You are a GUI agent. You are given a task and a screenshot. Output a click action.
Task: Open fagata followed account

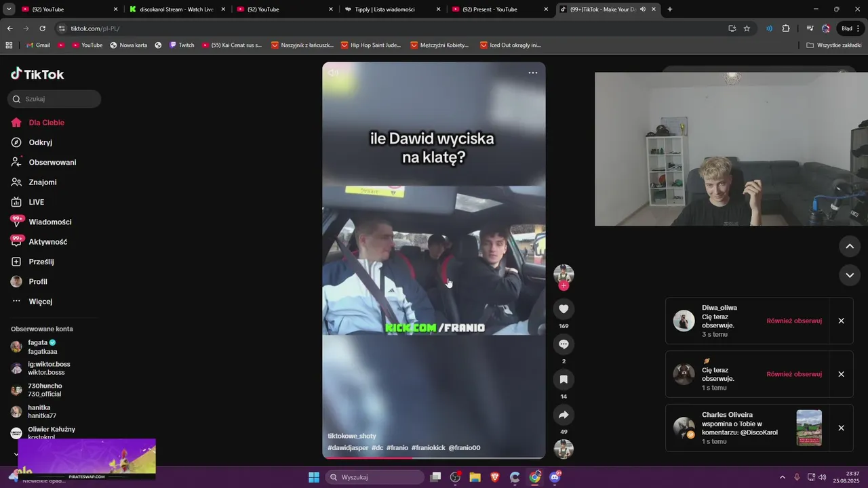click(42, 347)
